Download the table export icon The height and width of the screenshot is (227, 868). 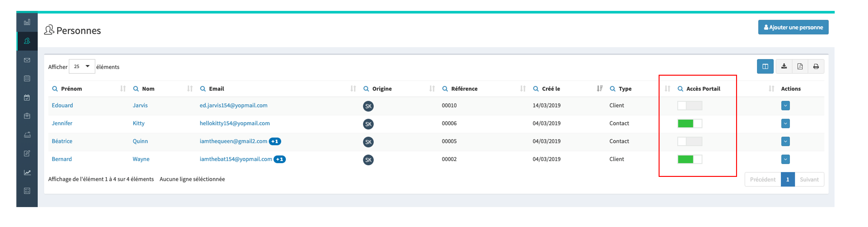(x=784, y=66)
